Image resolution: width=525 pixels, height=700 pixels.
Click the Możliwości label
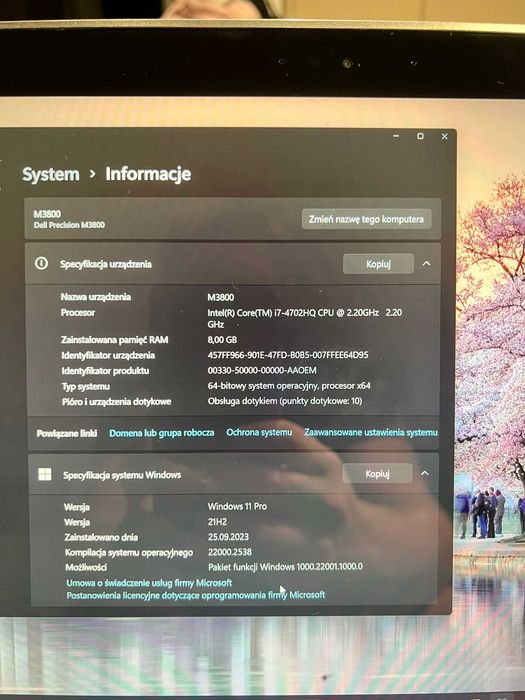click(x=86, y=567)
